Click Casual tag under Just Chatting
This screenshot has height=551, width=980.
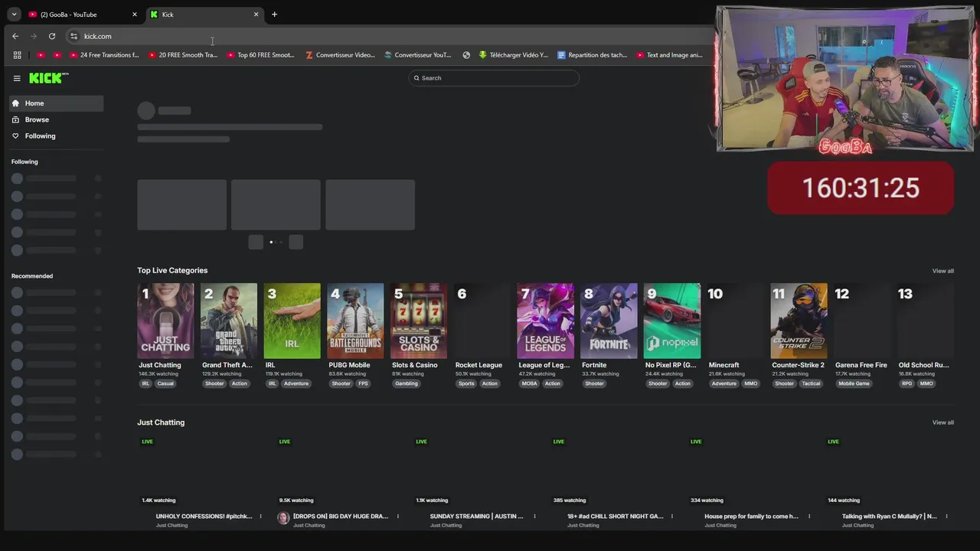[165, 383]
